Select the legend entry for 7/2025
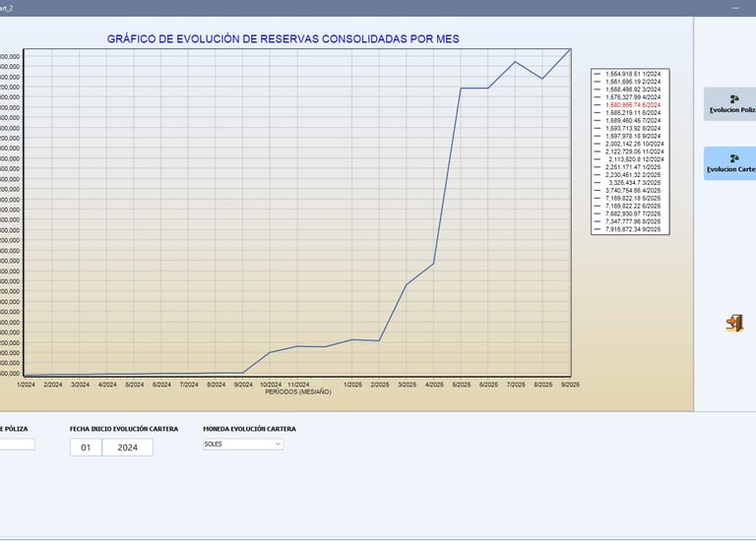Image resolution: width=756 pixels, height=541 pixels. click(x=628, y=213)
